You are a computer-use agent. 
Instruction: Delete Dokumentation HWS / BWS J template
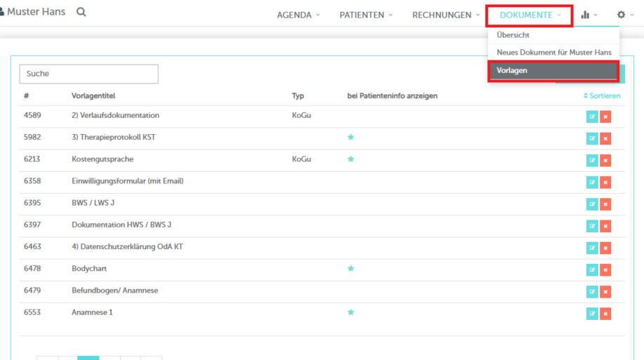pos(605,226)
